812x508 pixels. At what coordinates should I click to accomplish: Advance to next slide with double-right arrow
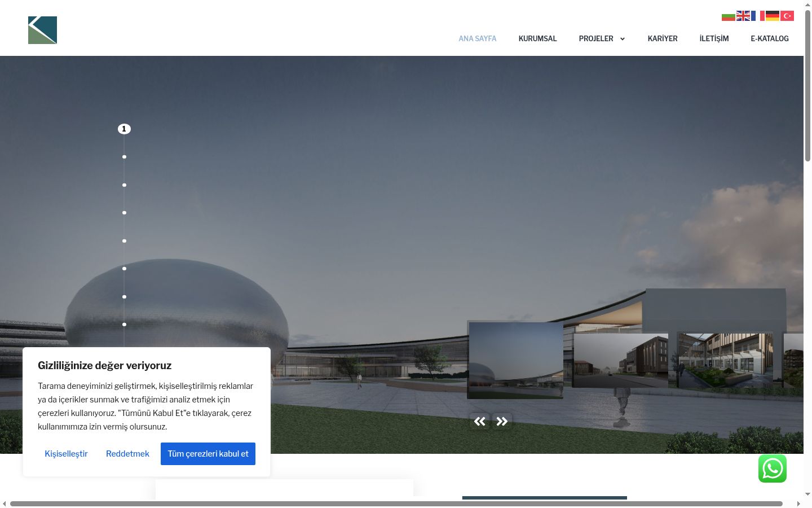pos(502,421)
